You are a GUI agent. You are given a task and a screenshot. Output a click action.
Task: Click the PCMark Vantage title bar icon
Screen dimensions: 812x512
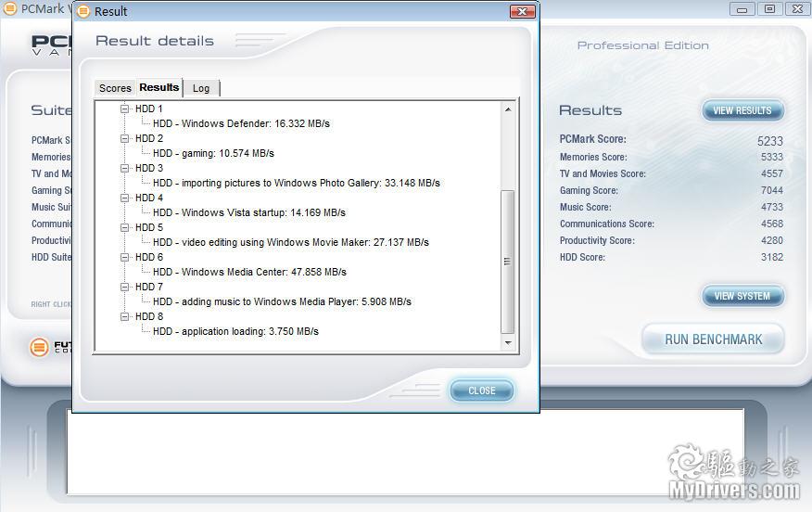[11, 8]
